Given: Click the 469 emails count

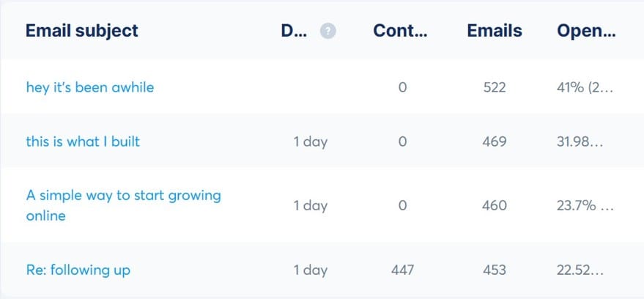Looking at the screenshot, I should point(495,141).
